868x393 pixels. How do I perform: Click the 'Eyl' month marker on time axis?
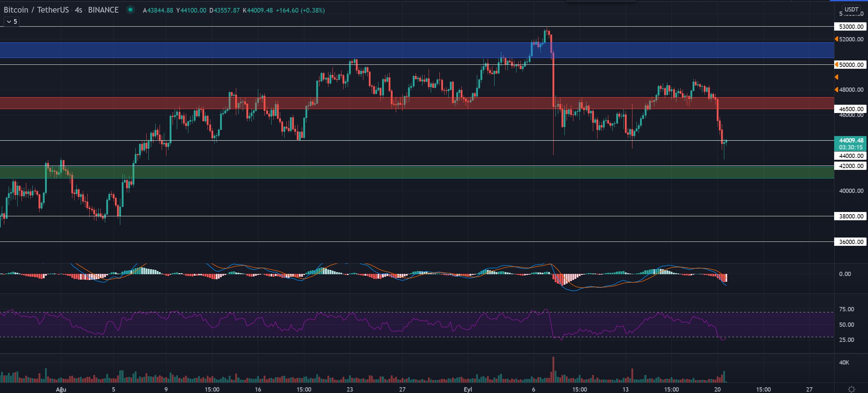click(x=468, y=389)
